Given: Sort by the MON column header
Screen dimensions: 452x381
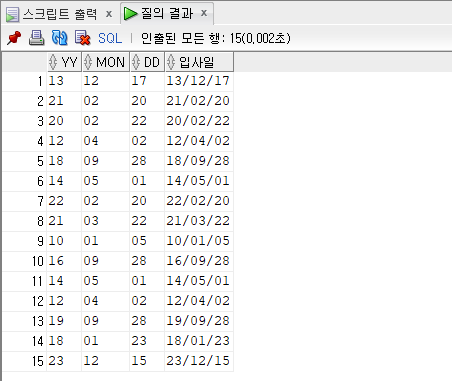Looking at the screenshot, I should pos(106,62).
